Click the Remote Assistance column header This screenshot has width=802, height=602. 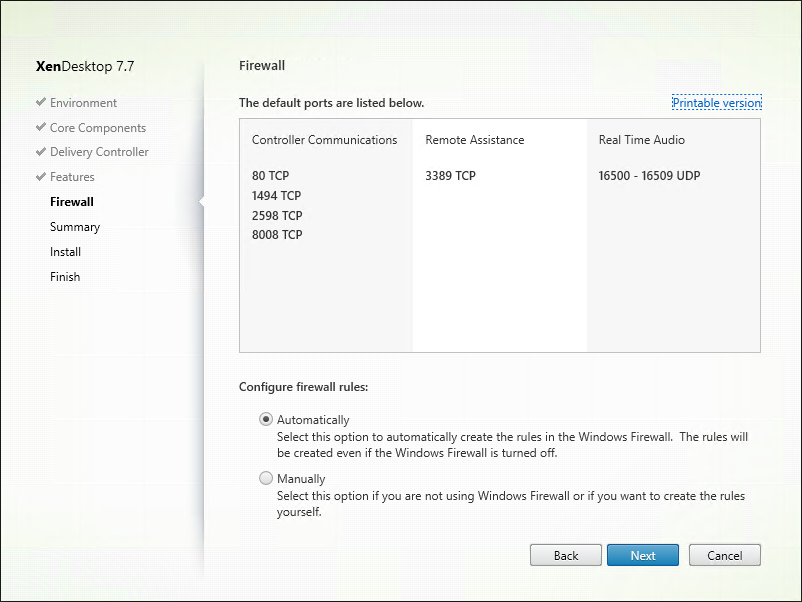[475, 140]
